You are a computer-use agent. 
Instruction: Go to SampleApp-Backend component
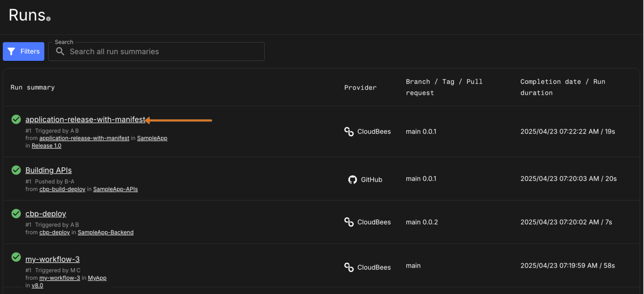click(x=105, y=232)
